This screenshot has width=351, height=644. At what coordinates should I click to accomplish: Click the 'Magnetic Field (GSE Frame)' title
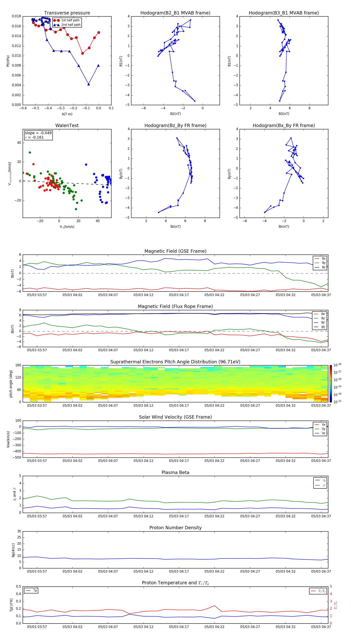point(175,251)
